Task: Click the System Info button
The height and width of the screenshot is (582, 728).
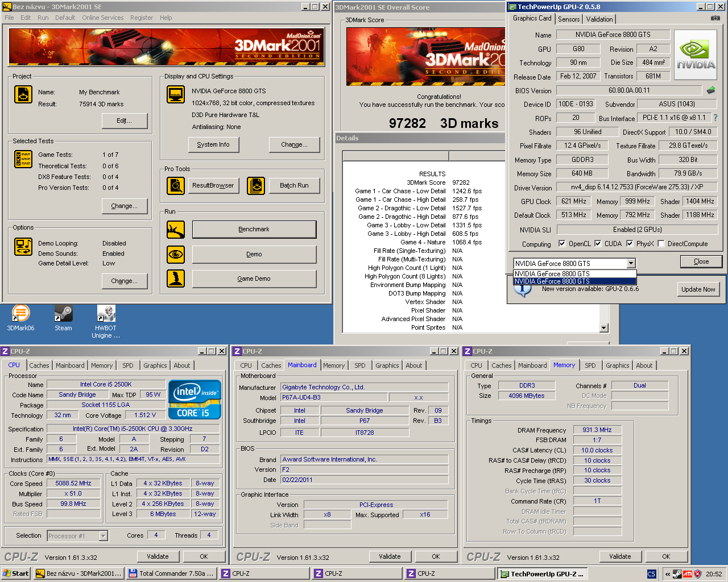Action: [x=213, y=144]
